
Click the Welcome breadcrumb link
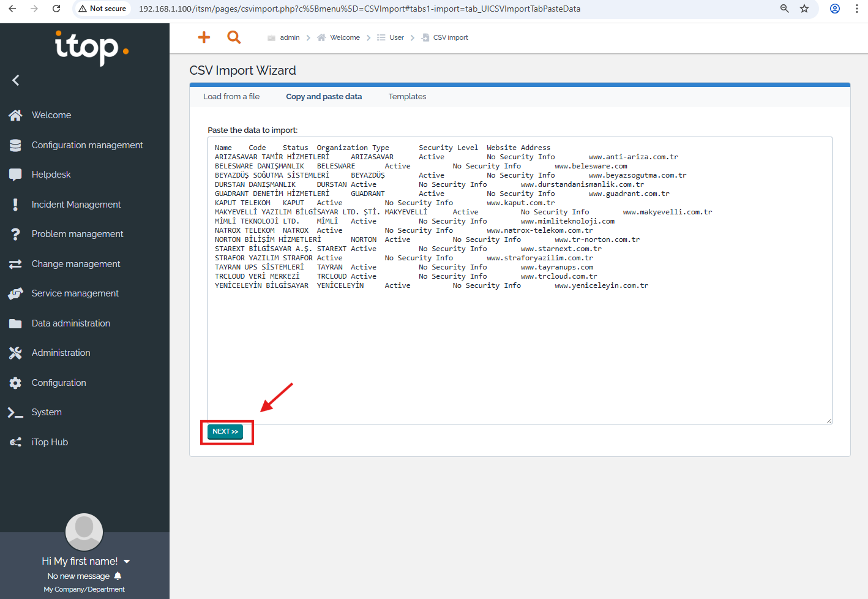pos(345,37)
